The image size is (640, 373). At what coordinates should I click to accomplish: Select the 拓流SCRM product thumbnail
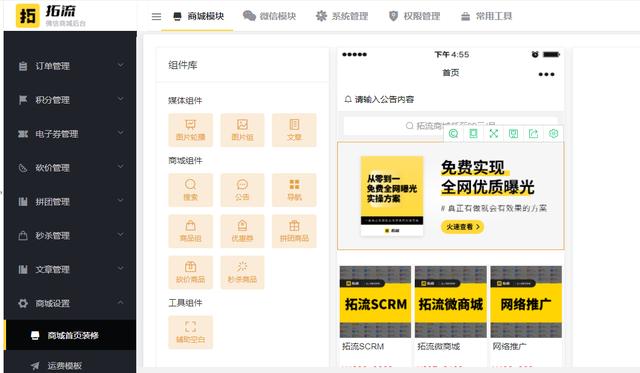point(376,302)
